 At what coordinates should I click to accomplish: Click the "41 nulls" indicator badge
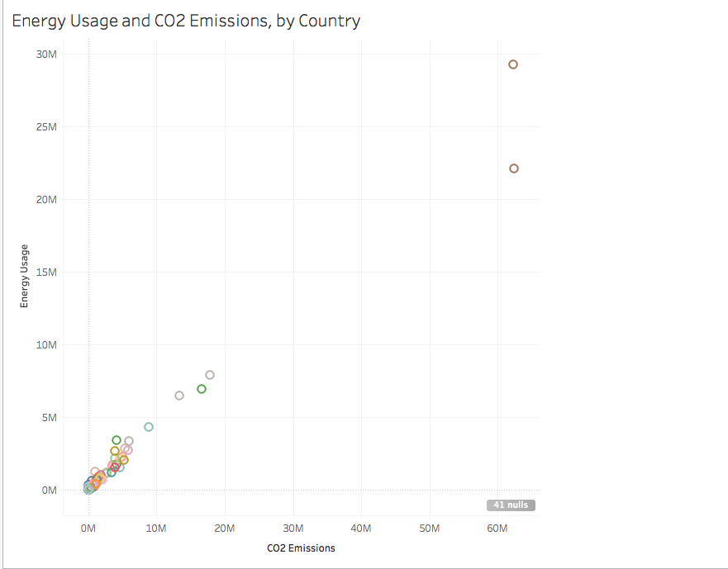pyautogui.click(x=511, y=505)
